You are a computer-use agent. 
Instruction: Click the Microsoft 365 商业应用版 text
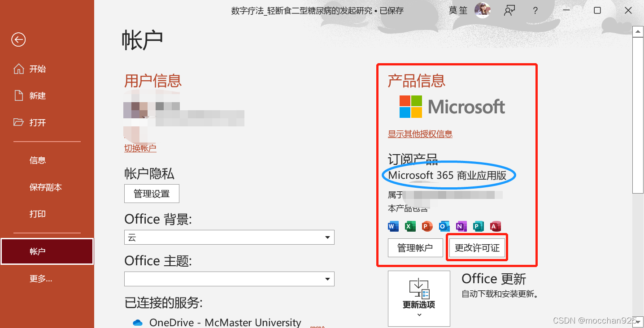[447, 175]
